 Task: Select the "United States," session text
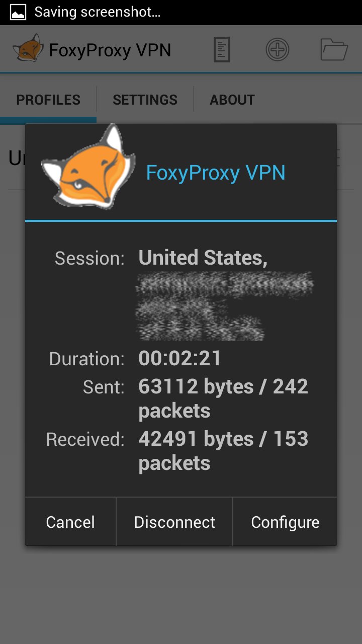pos(203,258)
